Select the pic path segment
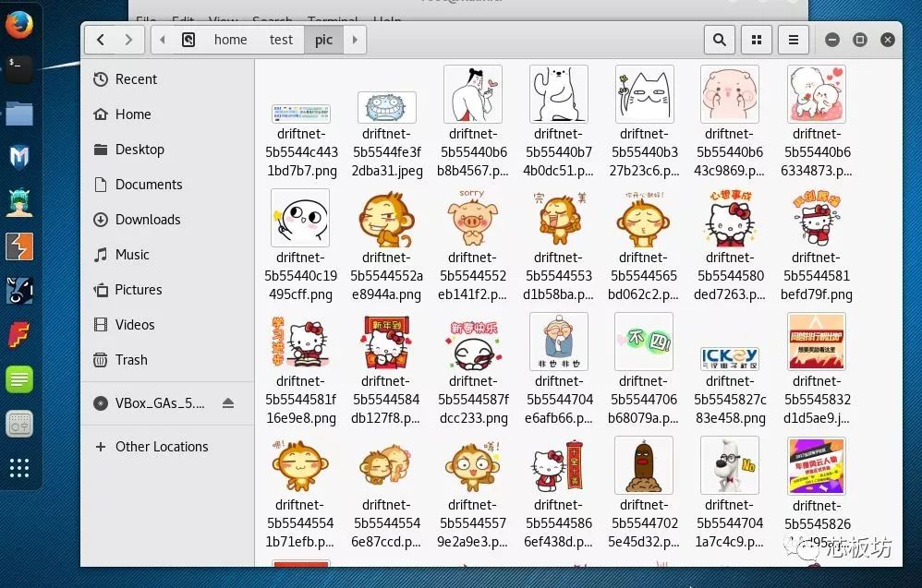922x588 pixels. (323, 40)
